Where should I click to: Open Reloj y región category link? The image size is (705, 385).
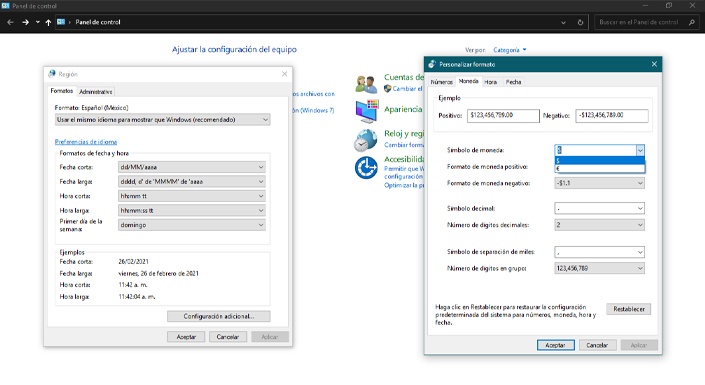click(x=403, y=134)
